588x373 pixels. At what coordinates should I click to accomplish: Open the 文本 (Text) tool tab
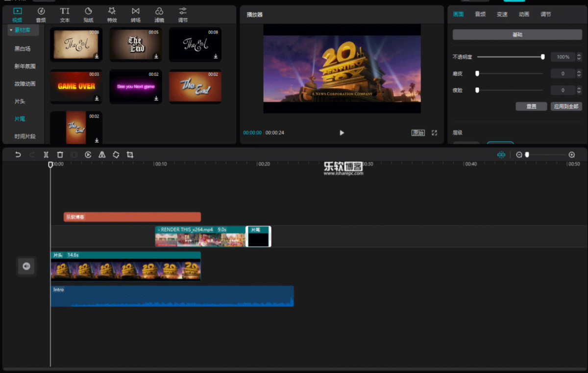tap(65, 14)
